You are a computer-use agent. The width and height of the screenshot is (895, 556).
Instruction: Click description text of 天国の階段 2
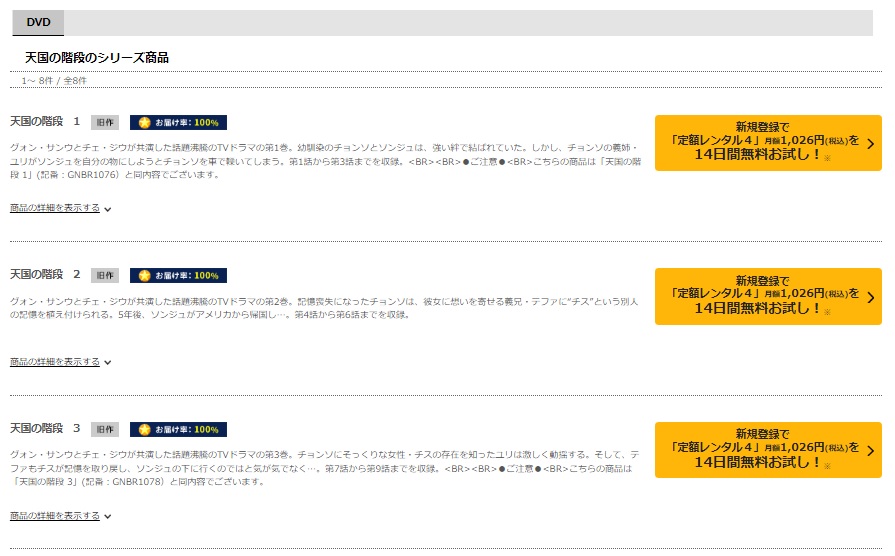(324, 308)
